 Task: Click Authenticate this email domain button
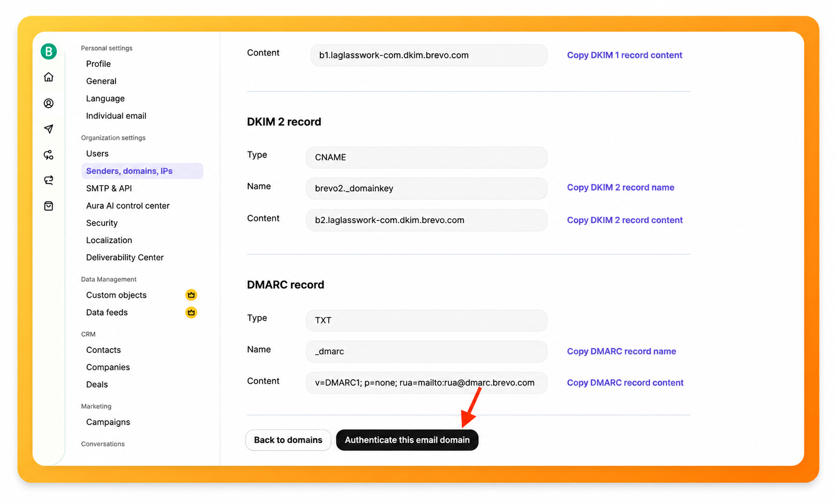tap(407, 440)
